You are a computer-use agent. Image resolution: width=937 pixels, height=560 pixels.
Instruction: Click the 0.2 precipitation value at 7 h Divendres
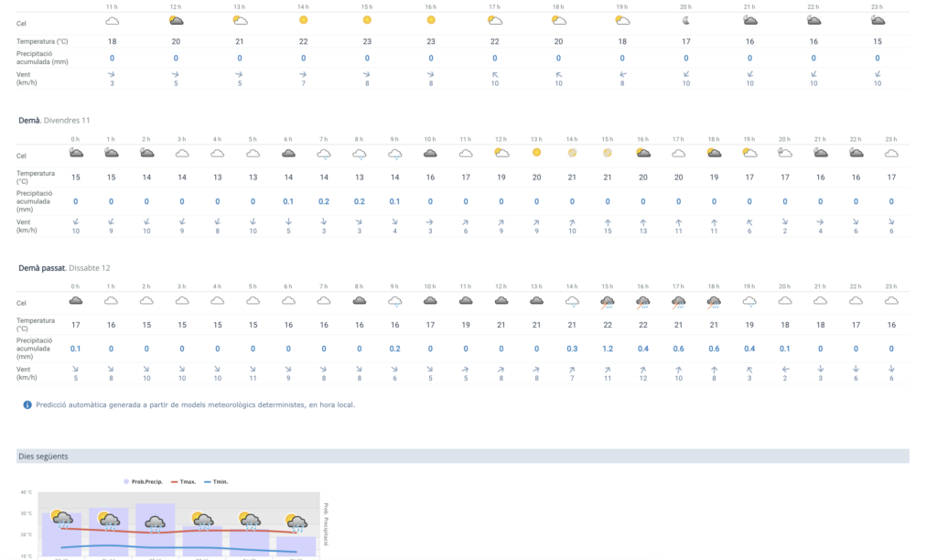pyautogui.click(x=324, y=201)
